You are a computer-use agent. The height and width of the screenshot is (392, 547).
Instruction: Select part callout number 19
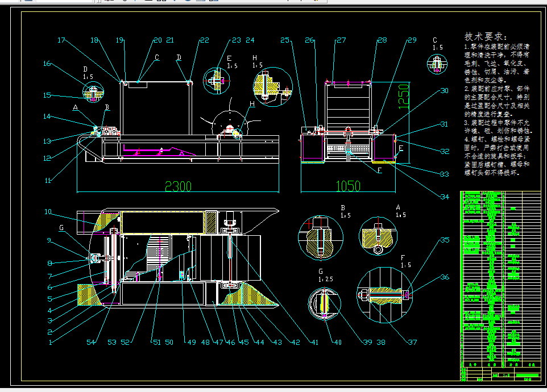click(119, 40)
